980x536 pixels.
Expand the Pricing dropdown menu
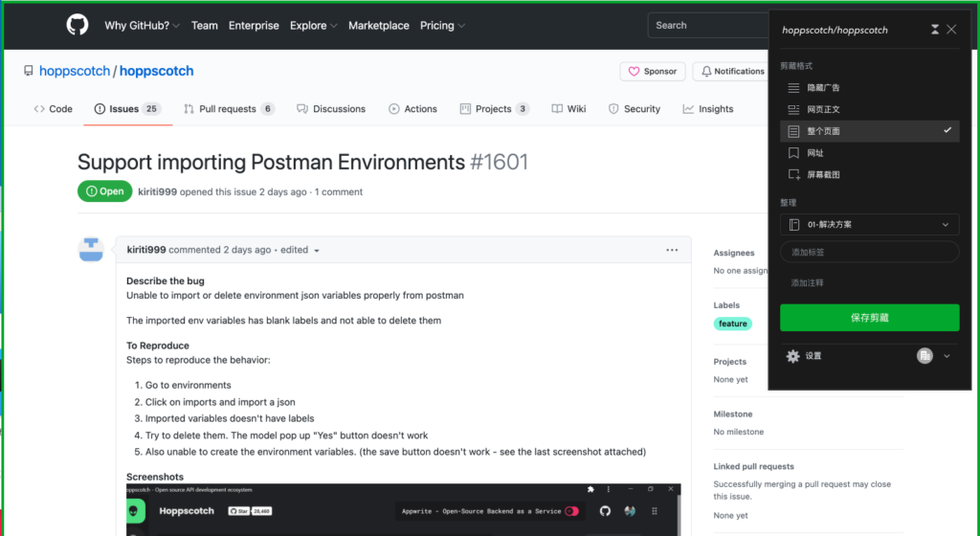click(442, 26)
